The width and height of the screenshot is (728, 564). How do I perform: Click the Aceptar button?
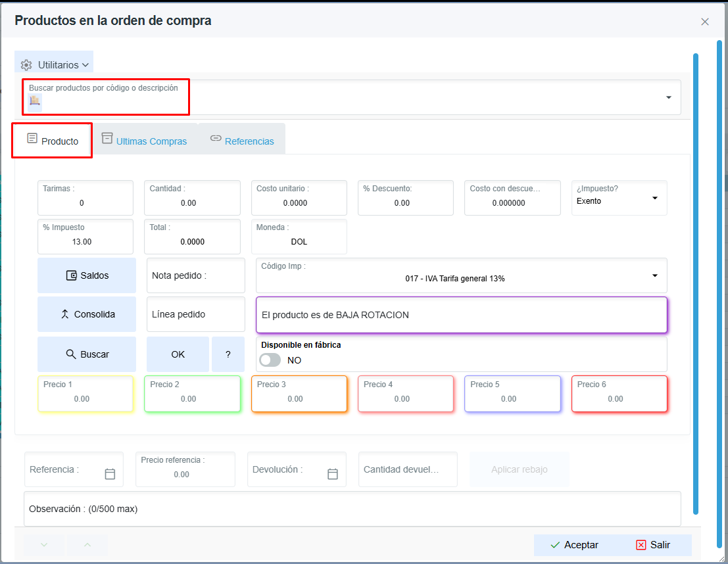pyautogui.click(x=574, y=545)
